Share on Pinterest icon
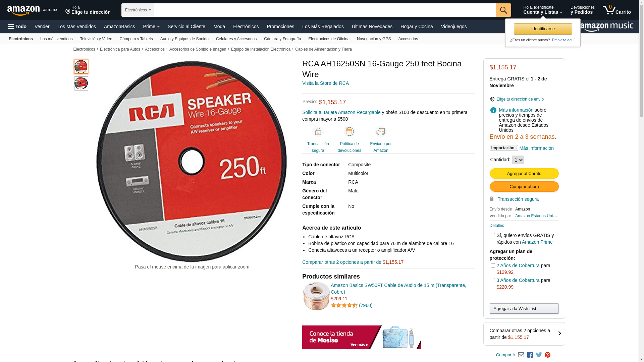644x362 pixels. click(x=547, y=355)
